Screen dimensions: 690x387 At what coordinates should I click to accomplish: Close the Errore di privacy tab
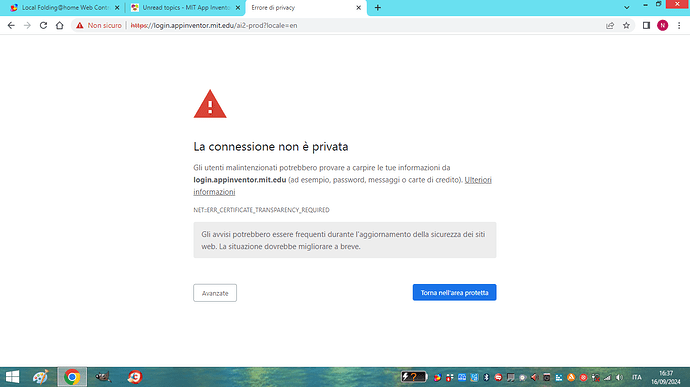pyautogui.click(x=358, y=7)
